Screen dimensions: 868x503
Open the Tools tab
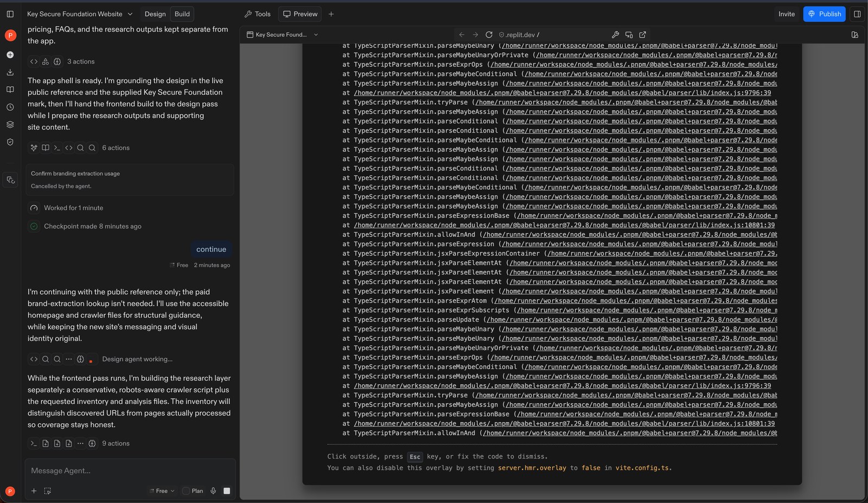(x=257, y=14)
